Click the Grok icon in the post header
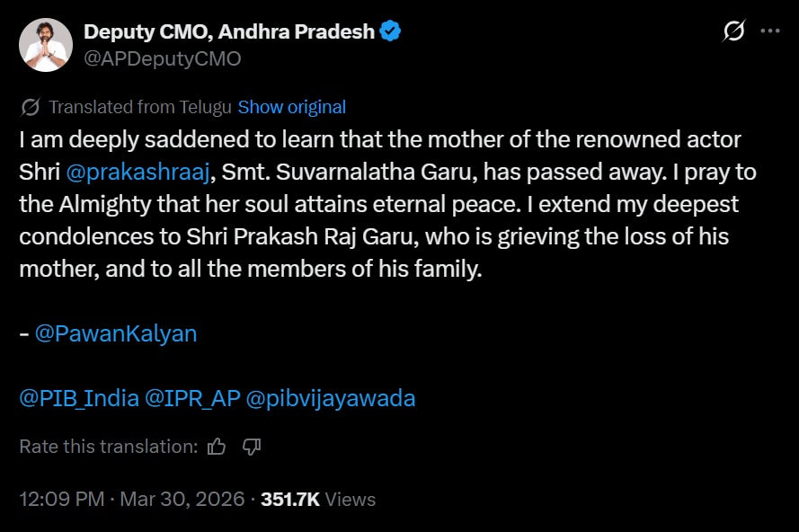Screen dimensions: 799x532 pos(734,31)
